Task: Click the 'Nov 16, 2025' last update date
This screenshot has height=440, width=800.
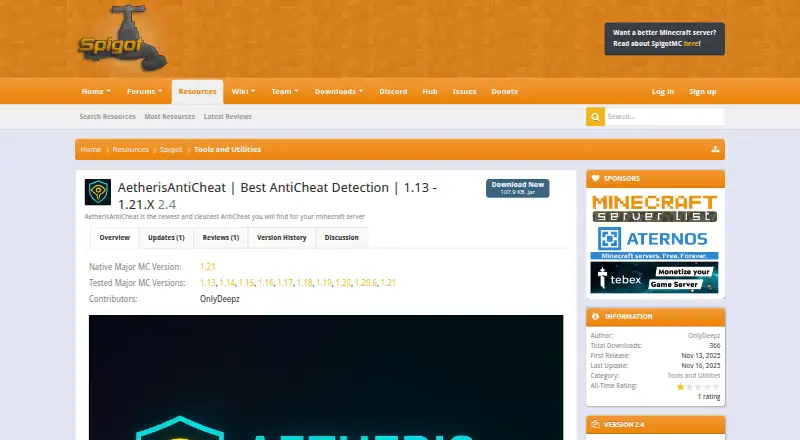Action: point(701,365)
